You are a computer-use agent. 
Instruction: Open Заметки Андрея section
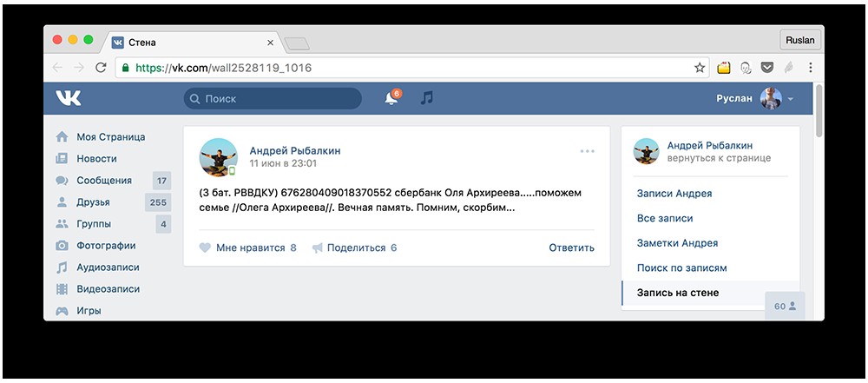click(677, 243)
